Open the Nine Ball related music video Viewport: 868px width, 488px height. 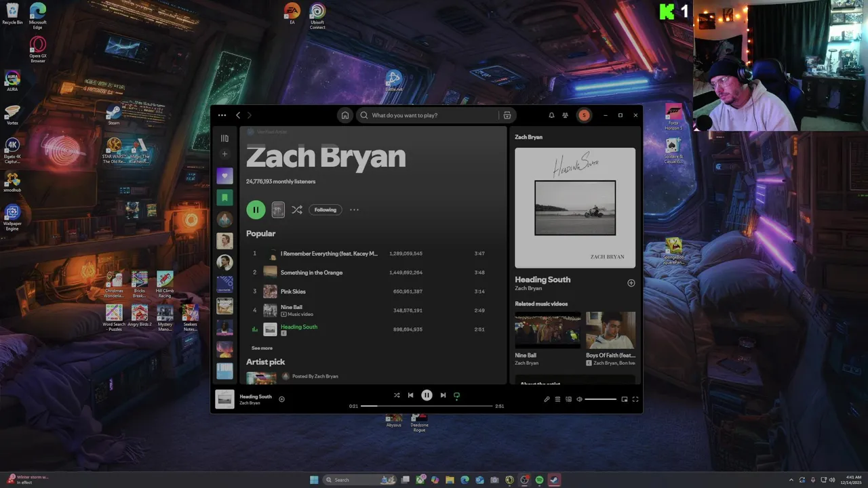(x=547, y=330)
